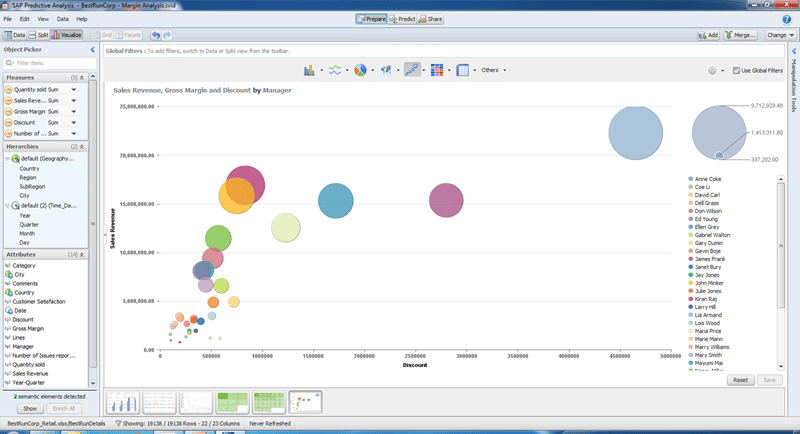800x434 pixels.
Task: Click the help question mark icon
Action: point(788,19)
